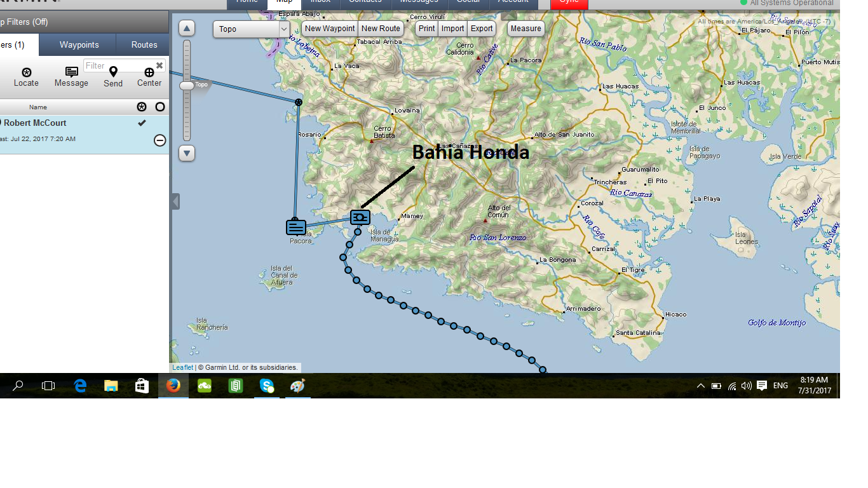Image resolution: width=868 pixels, height=488 pixels.
Task: Toggle the circle column header above the user list
Action: point(159,106)
